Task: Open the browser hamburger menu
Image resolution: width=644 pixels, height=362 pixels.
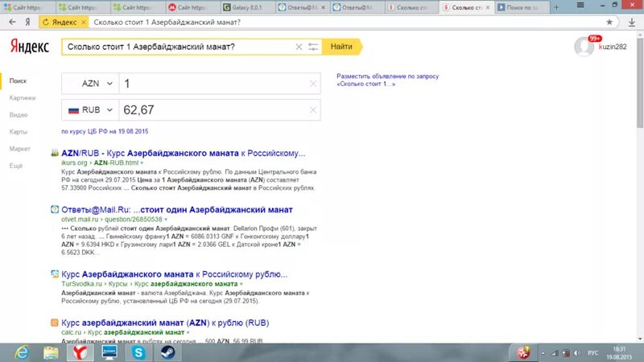Action: coord(580,6)
